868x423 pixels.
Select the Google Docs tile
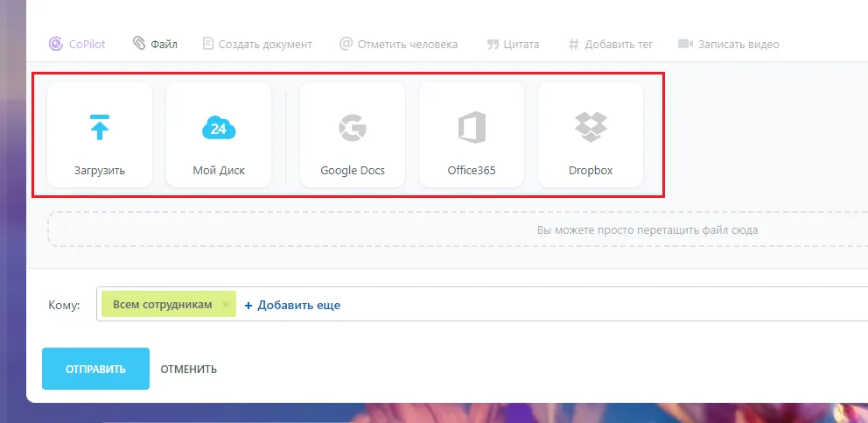[353, 135]
